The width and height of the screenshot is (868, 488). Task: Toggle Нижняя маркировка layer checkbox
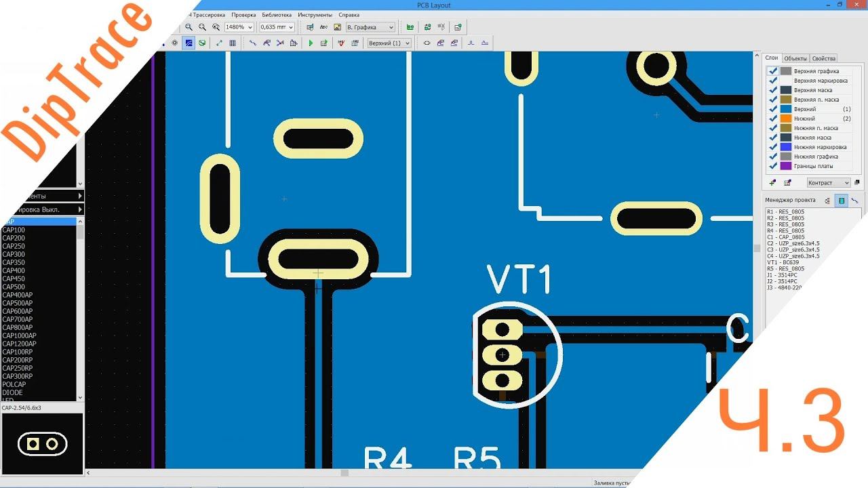click(772, 146)
